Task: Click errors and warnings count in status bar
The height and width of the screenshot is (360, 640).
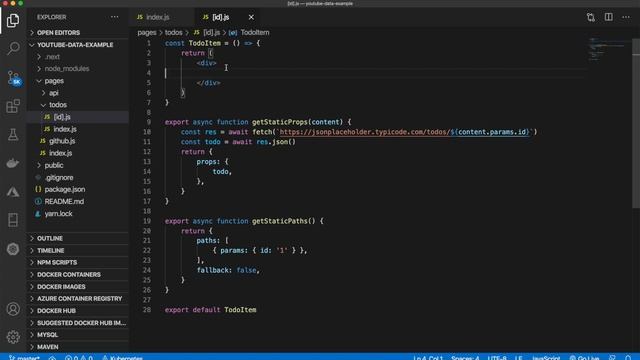Action: coord(78,358)
